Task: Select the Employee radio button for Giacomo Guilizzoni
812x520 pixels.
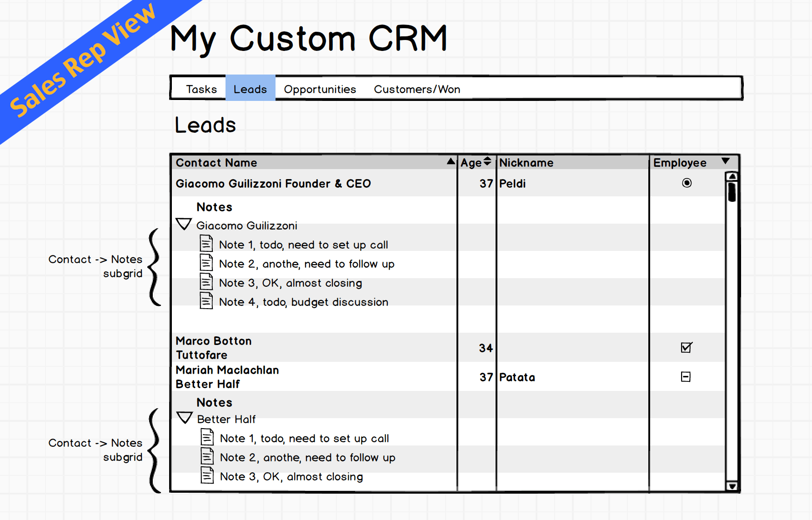Action: click(x=687, y=183)
